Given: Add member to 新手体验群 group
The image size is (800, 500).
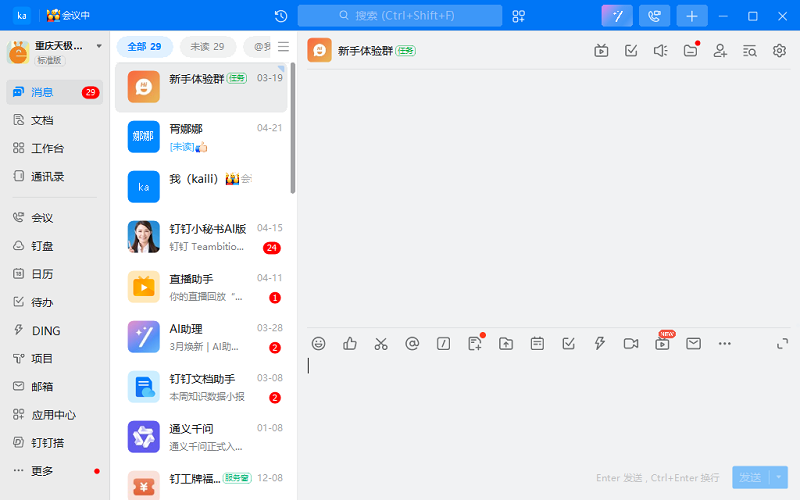Looking at the screenshot, I should pos(720,51).
